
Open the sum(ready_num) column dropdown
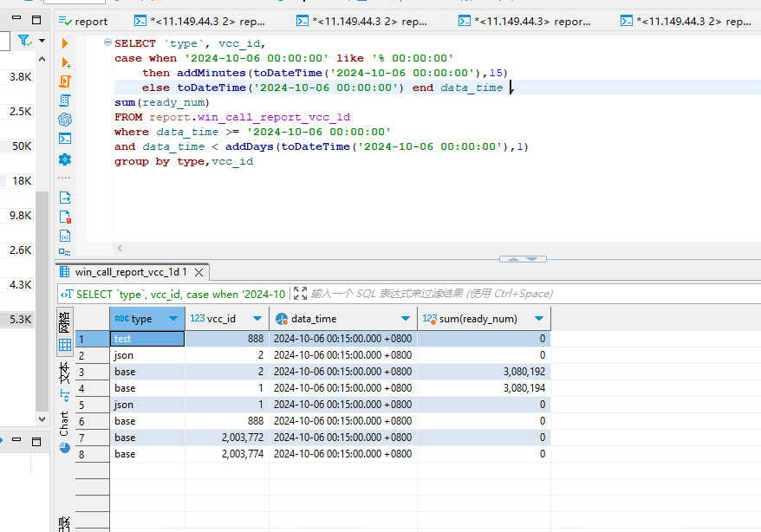(539, 319)
